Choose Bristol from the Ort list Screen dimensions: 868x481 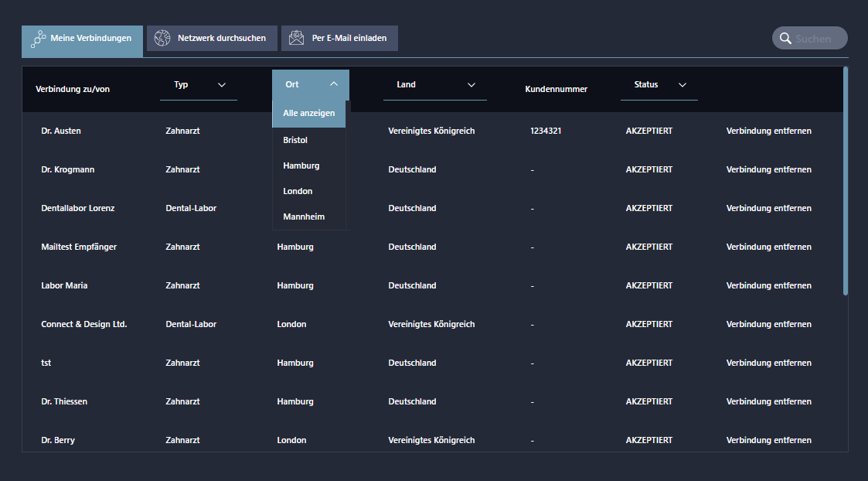coord(295,140)
